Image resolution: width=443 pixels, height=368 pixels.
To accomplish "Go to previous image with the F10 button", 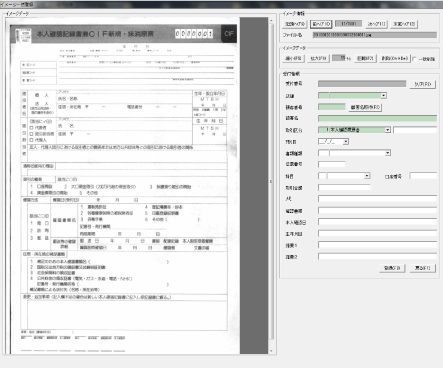I will point(321,24).
